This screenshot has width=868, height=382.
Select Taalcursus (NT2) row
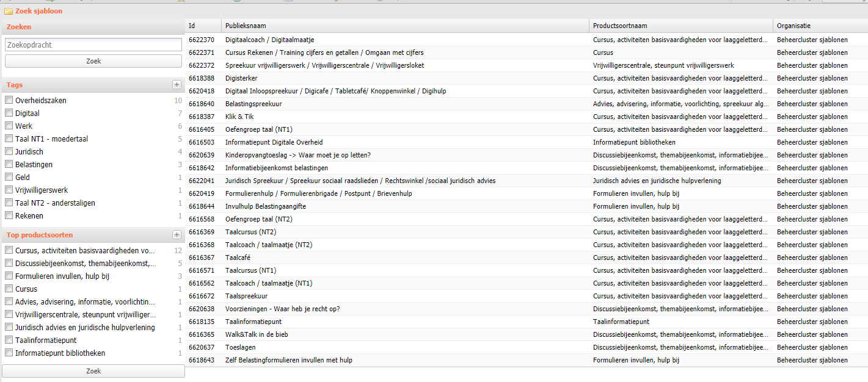tap(527, 232)
